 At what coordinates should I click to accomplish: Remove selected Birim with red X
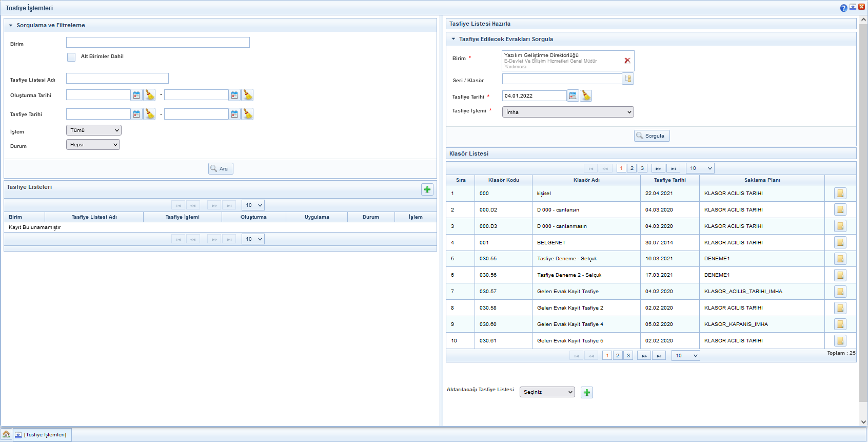627,61
